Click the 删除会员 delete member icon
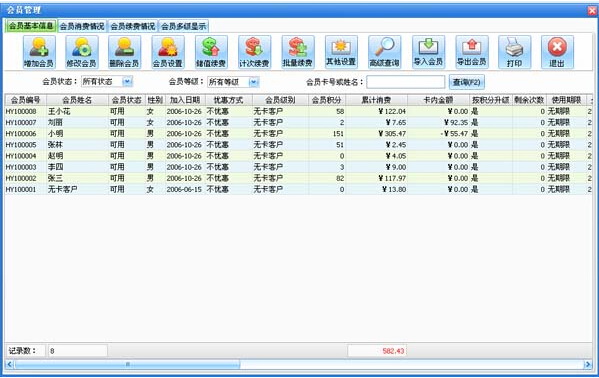Screen dimensions: 599x378 click(125, 52)
